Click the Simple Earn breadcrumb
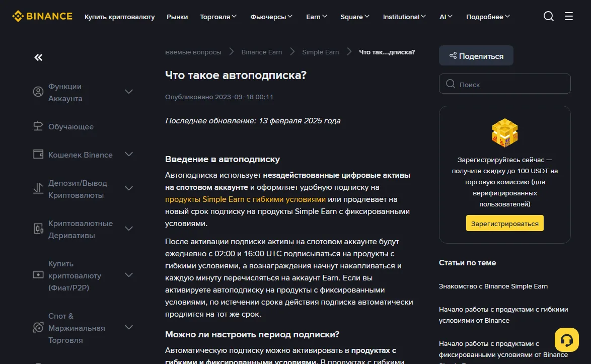 click(320, 52)
